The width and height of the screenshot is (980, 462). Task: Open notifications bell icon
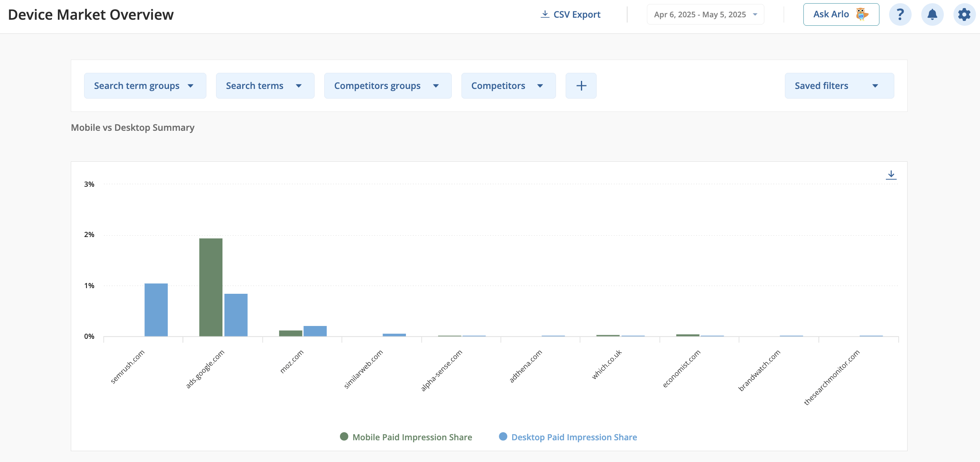click(x=933, y=14)
